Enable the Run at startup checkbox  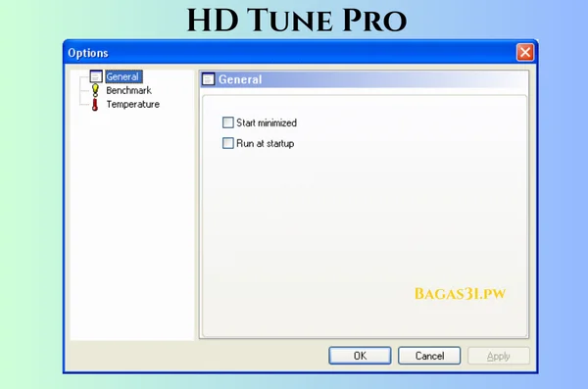[x=228, y=143]
